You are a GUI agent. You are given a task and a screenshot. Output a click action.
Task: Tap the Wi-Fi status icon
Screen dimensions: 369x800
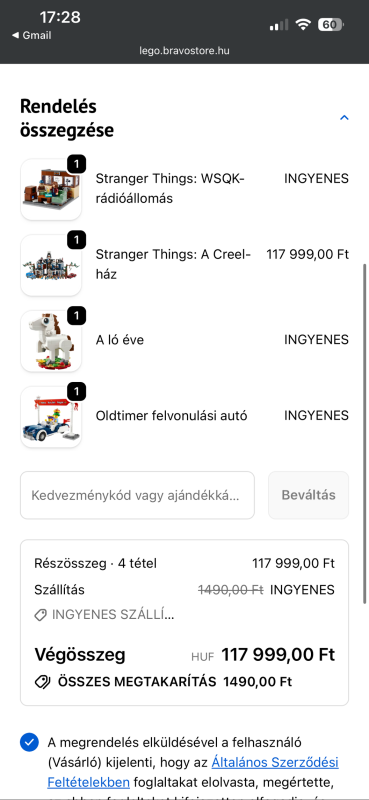[303, 24]
